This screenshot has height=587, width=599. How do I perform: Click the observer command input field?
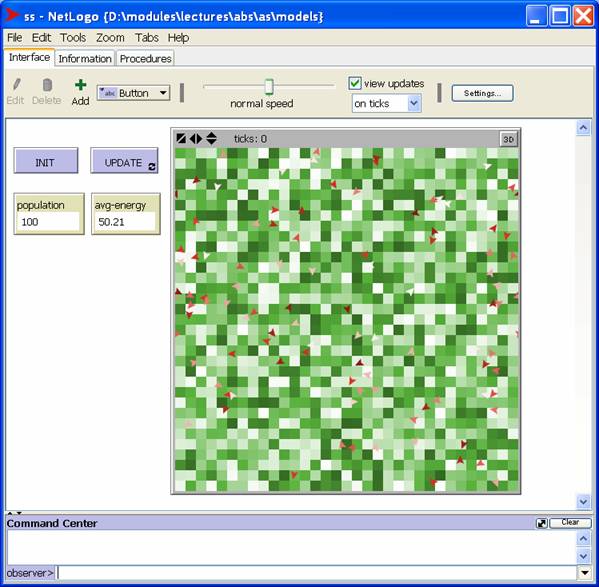pos(317,572)
